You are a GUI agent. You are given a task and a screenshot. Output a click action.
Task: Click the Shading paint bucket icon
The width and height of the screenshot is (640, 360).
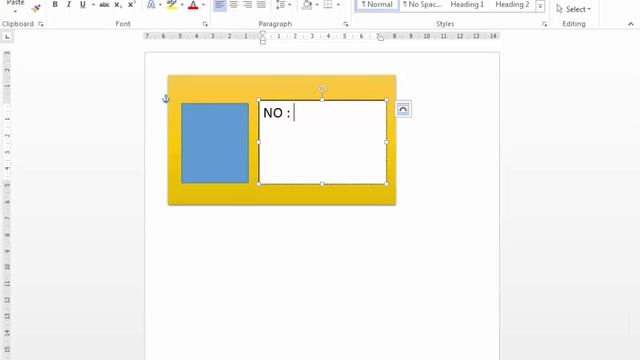coord(307,4)
